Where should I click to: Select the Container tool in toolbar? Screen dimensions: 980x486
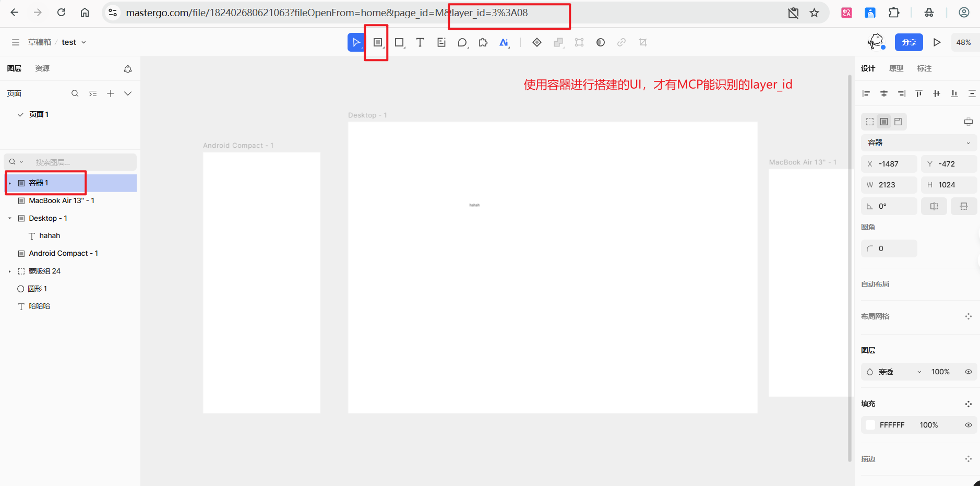click(378, 42)
